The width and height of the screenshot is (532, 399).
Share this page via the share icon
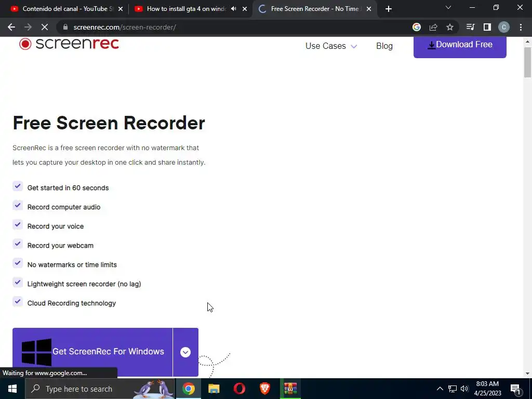[x=433, y=27]
